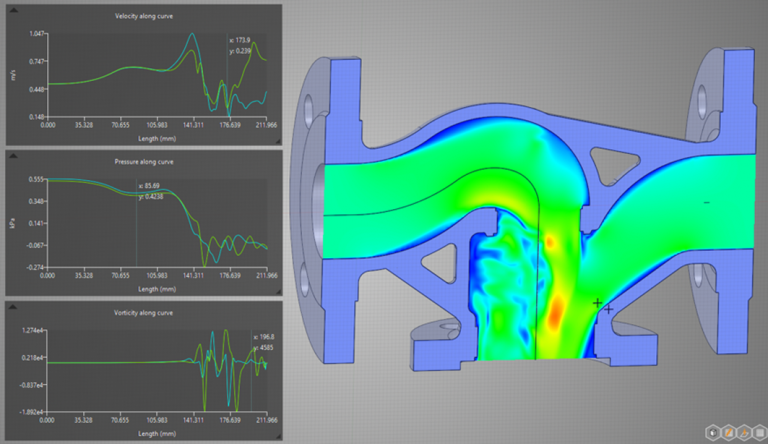This screenshot has width=768, height=444.
Task: Click the x: 173.9 readout in velocity chart
Action: pyautogui.click(x=240, y=40)
